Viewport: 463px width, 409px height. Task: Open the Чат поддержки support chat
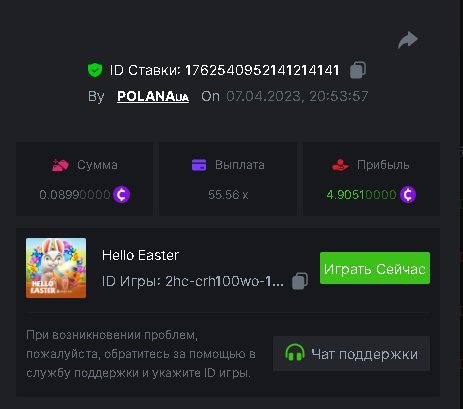click(351, 354)
